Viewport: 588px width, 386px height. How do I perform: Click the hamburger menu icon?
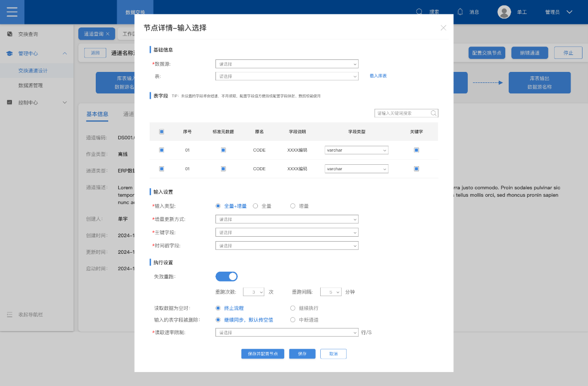[12, 12]
